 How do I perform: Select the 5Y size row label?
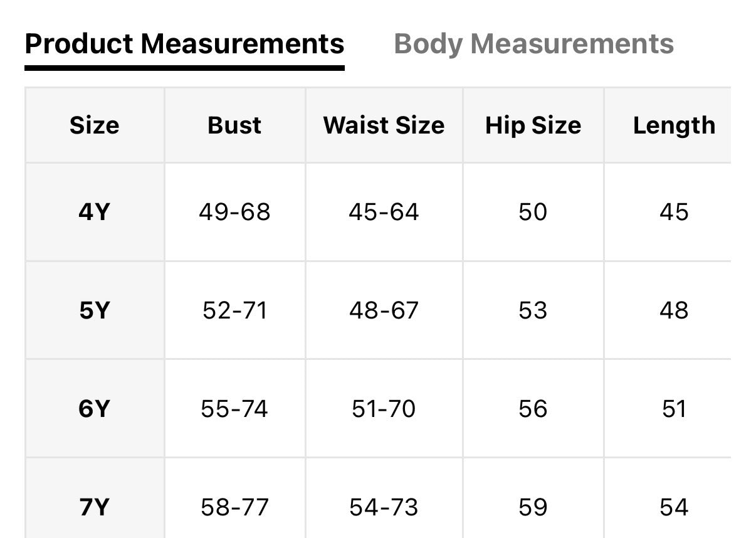pyautogui.click(x=95, y=310)
